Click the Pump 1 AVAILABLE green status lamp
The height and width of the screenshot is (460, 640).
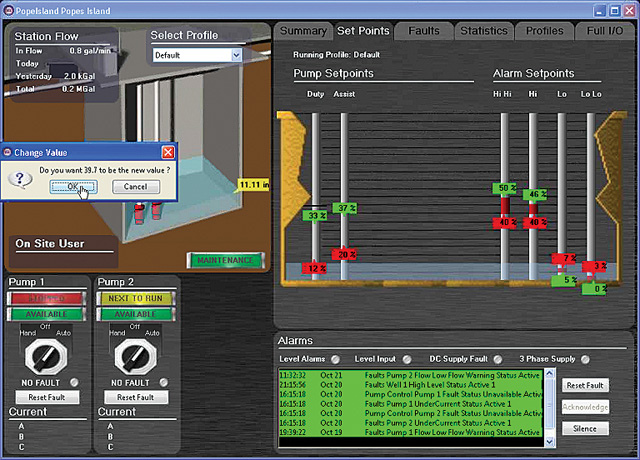coord(45,314)
